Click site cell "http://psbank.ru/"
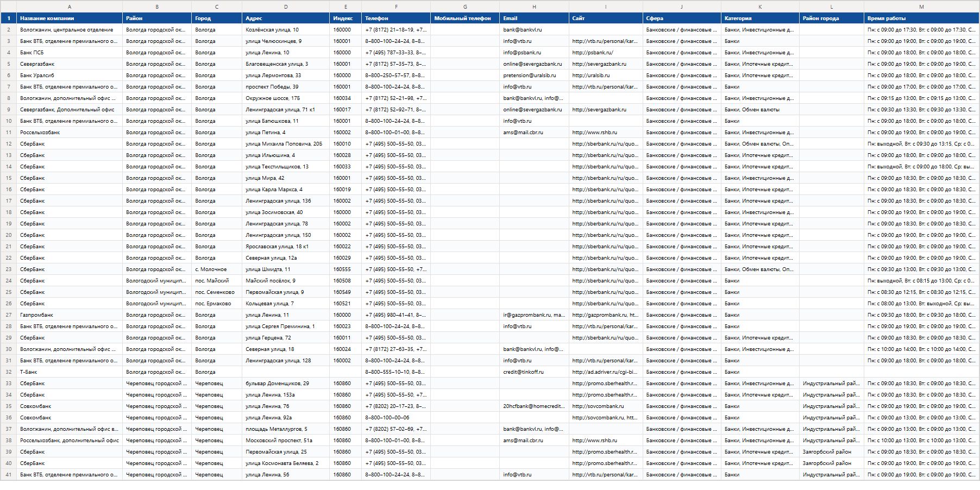 [606, 53]
